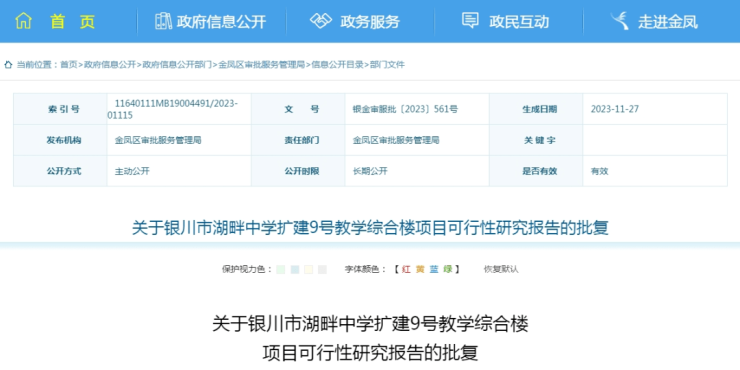Set font color to 黄
The width and height of the screenshot is (740, 370).
point(420,269)
